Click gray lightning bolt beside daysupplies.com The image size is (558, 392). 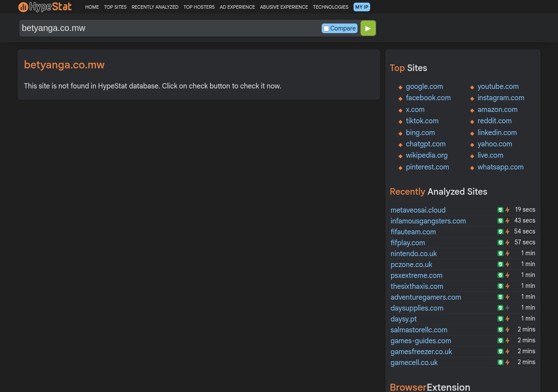pos(507,308)
